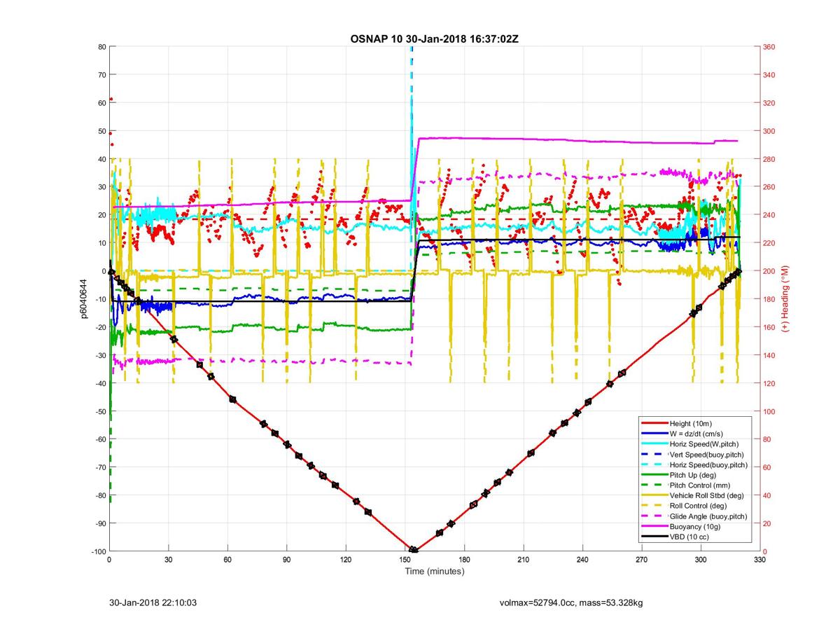Click the left axis label 'p6040644'
The image size is (840, 620).
click(83, 299)
